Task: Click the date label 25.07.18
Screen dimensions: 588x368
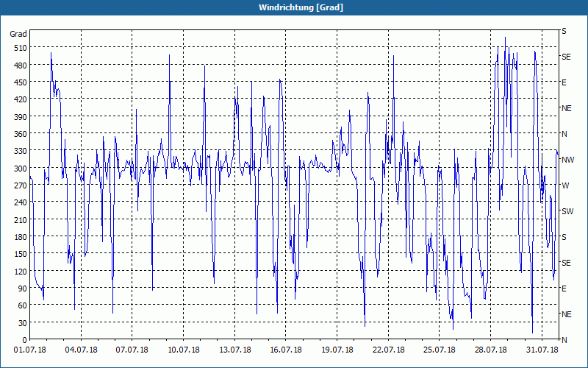Action: 439,350
